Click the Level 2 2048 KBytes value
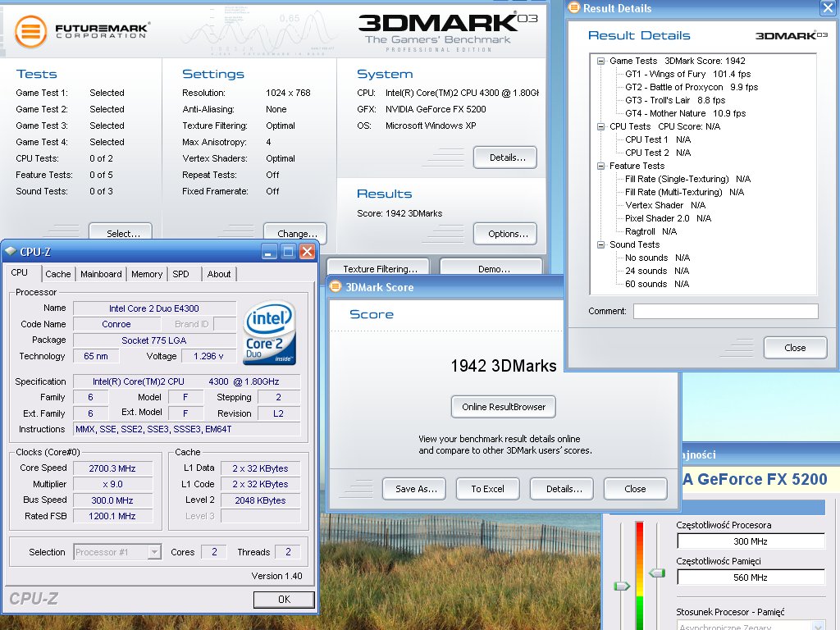The width and height of the screenshot is (840, 630). (260, 500)
